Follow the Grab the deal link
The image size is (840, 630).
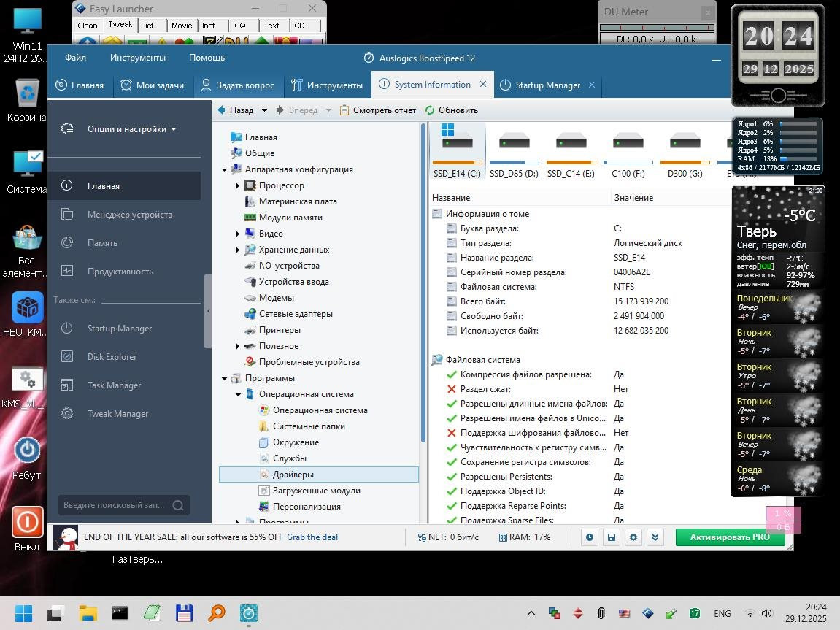312,537
